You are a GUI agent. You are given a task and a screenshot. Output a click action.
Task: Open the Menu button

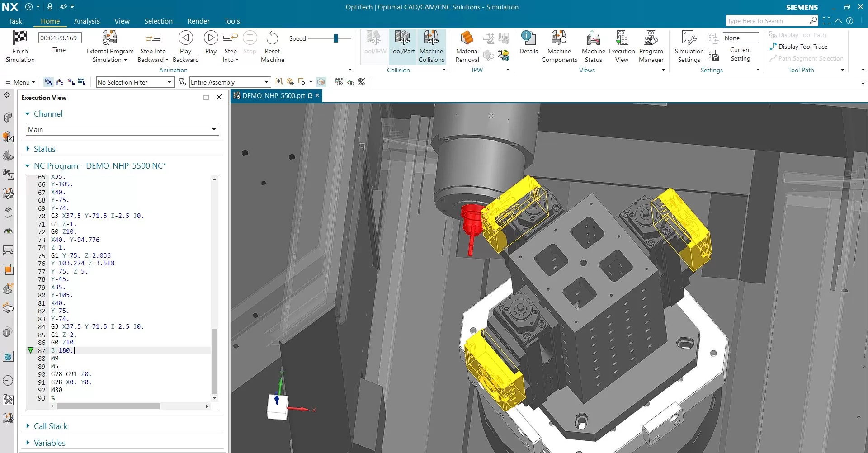click(20, 82)
